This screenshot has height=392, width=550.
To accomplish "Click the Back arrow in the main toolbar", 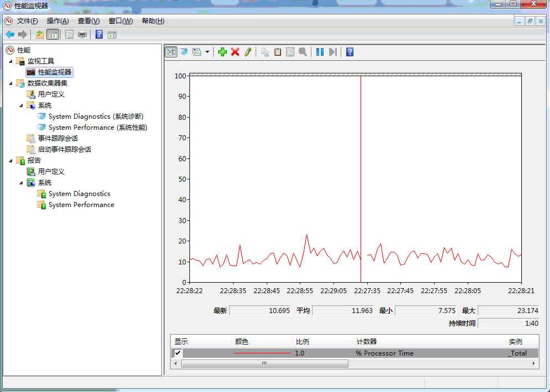I will click(x=10, y=34).
